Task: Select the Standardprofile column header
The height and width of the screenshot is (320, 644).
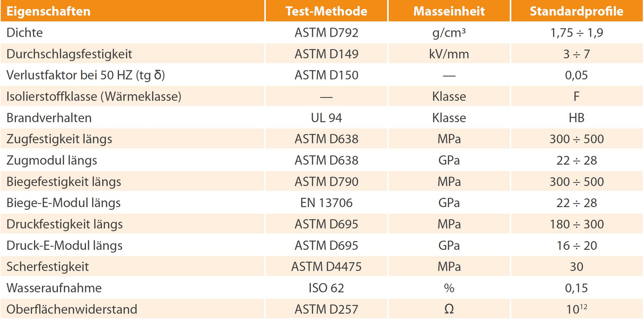Action: [576, 11]
